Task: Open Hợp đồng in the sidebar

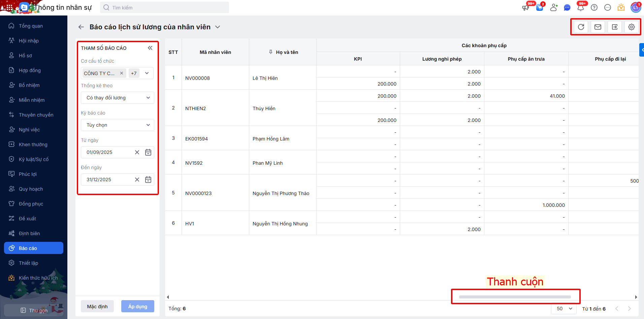Action: point(30,70)
